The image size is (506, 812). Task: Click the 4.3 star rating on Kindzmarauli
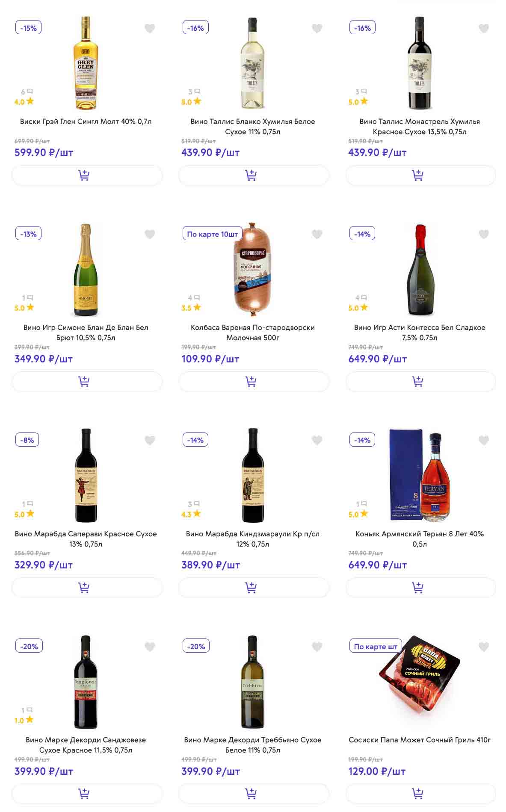coord(191,515)
